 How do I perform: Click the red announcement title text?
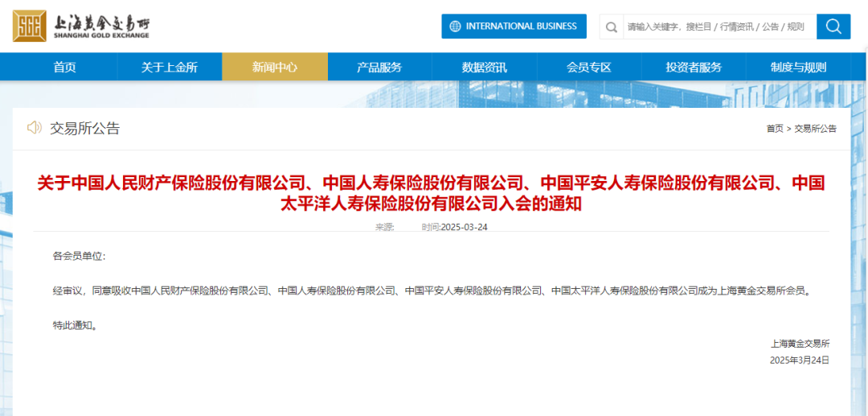pos(431,193)
